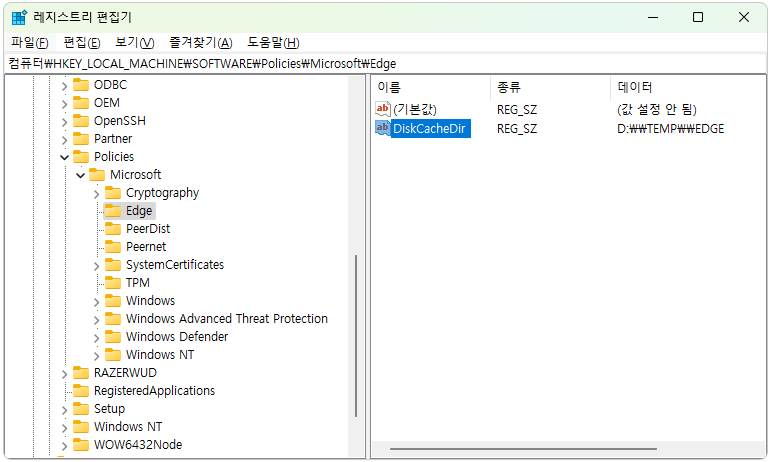Click the Microsoft folder icon
770x462 pixels.
tap(97, 175)
